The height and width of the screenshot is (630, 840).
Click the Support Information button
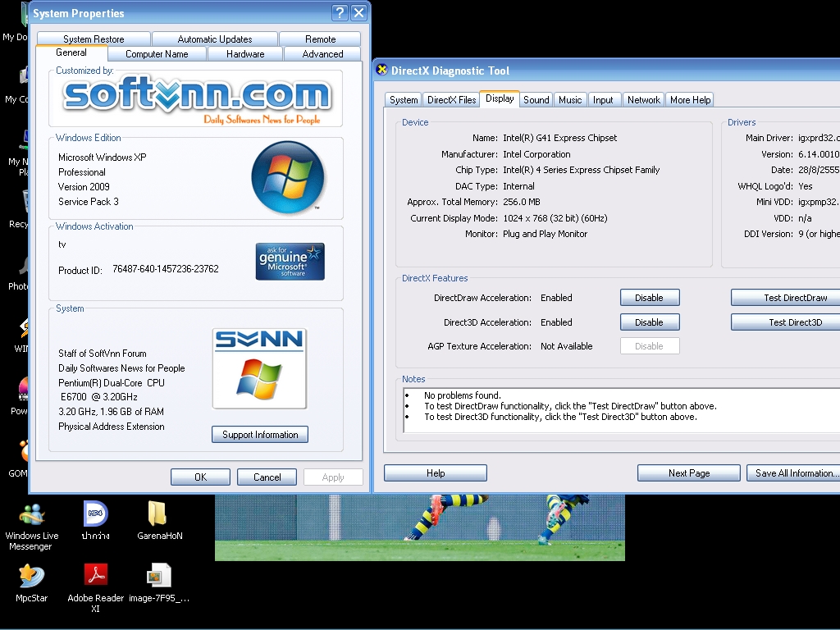[x=260, y=435]
